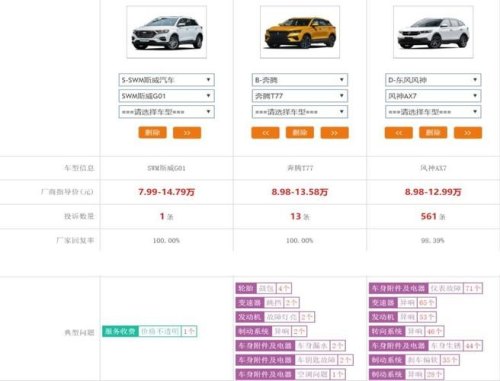Screen dimensions: 500x381
Task: Open the yellow 奔腾T77 car photo
Action: [x=300, y=32]
